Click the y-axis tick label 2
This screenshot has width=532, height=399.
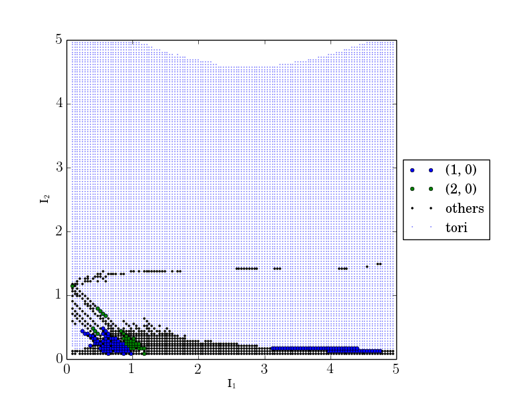click(59, 231)
